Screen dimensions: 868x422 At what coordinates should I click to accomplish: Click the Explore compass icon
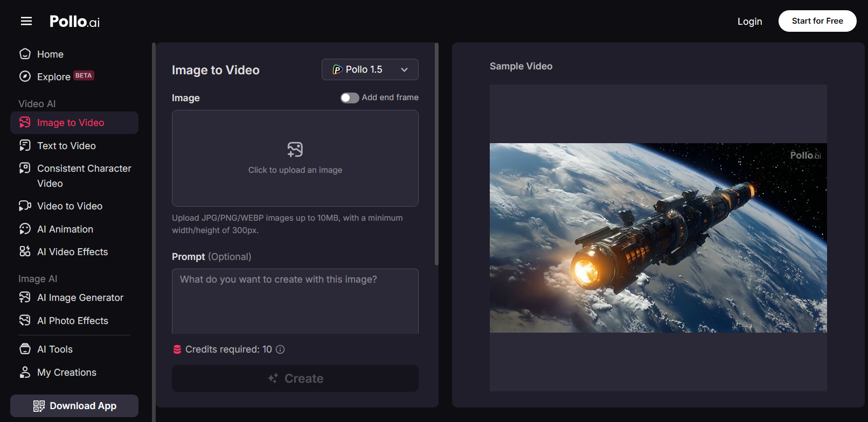coord(25,76)
